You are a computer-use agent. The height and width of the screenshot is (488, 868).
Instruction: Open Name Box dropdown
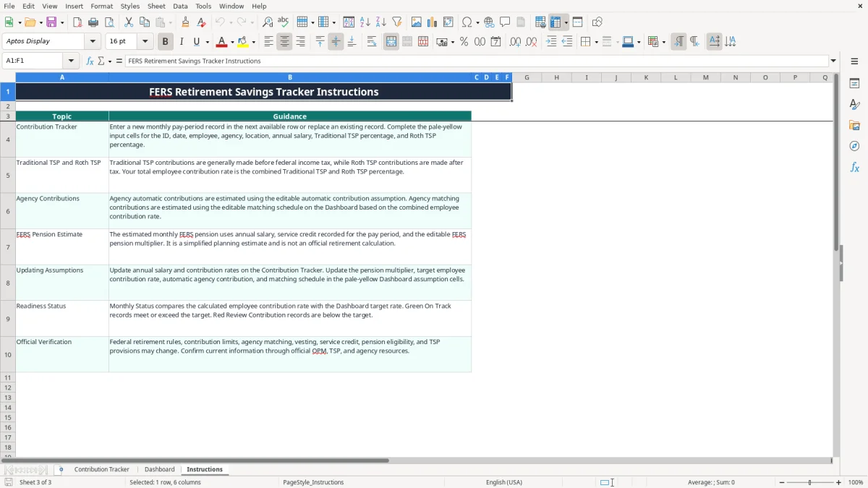[71, 61]
